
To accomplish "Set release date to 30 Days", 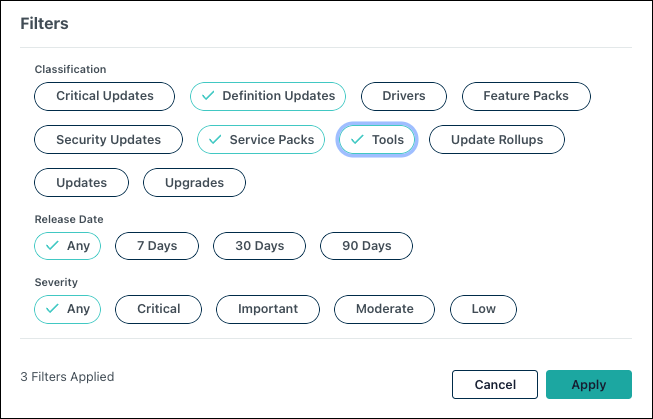I will tap(259, 246).
